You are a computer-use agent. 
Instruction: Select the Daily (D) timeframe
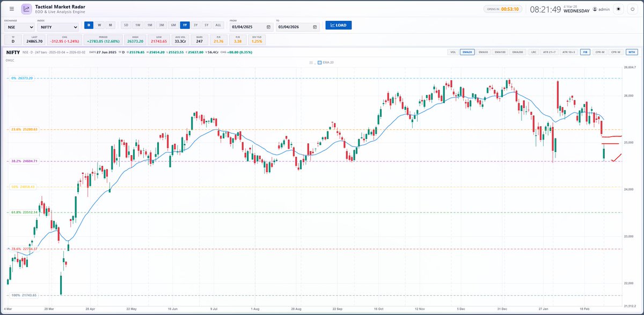point(89,25)
